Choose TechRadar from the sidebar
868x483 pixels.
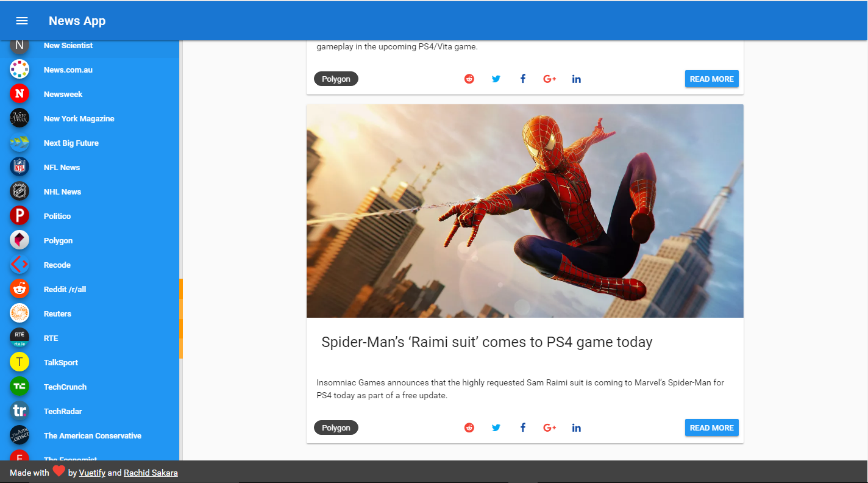(x=90, y=411)
